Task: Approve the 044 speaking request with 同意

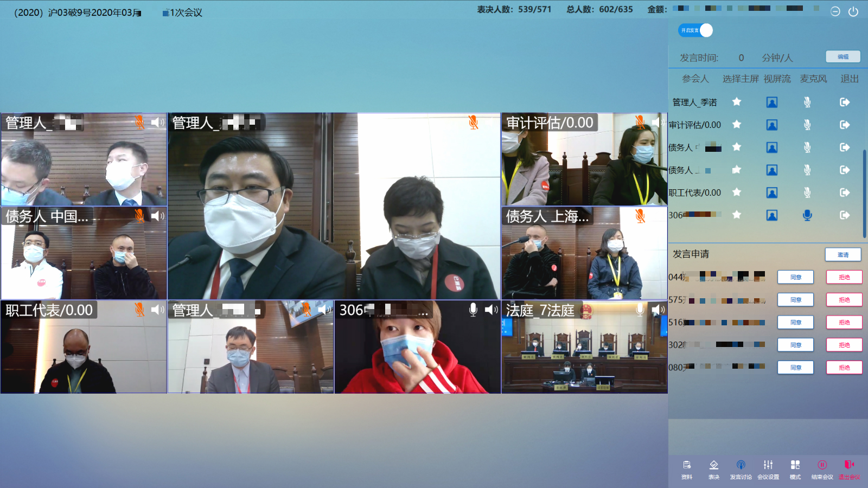Action: [x=795, y=277]
